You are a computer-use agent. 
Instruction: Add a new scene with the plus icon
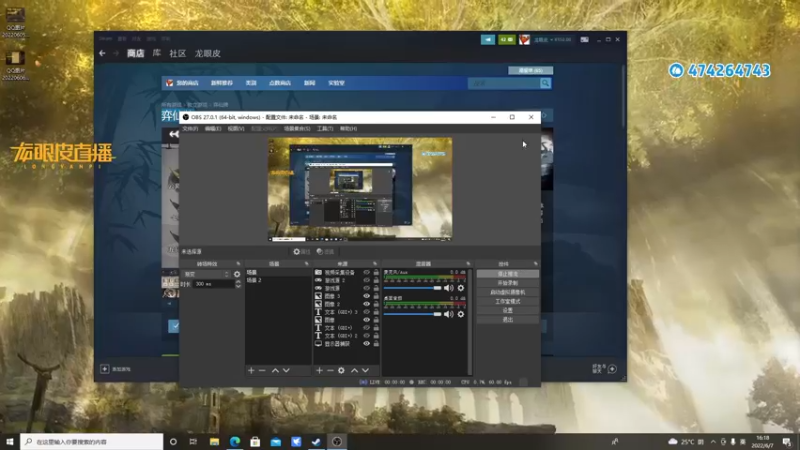251,370
